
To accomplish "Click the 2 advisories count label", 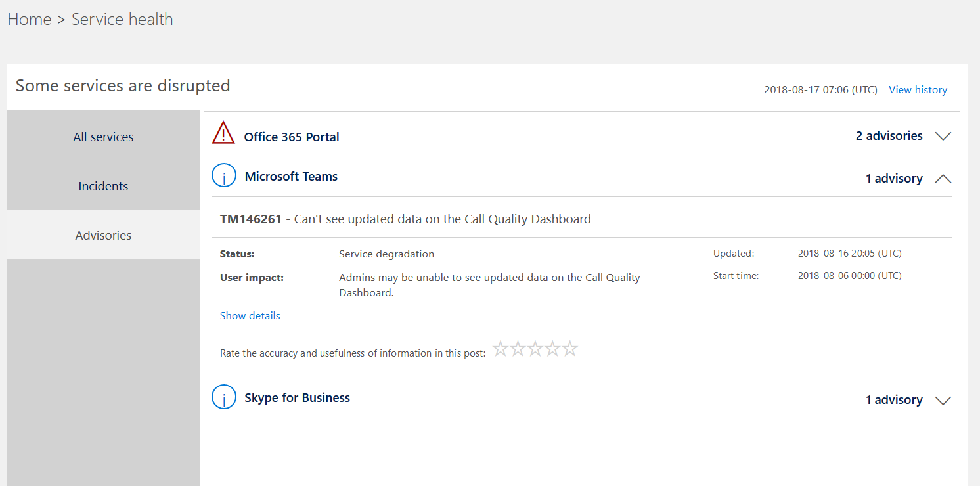I will click(x=889, y=135).
